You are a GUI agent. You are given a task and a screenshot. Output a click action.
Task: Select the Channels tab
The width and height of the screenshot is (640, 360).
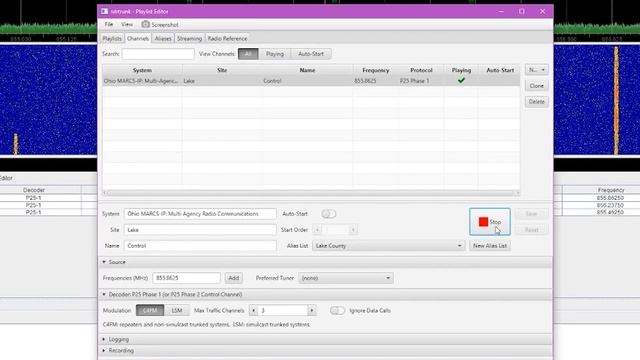point(138,38)
